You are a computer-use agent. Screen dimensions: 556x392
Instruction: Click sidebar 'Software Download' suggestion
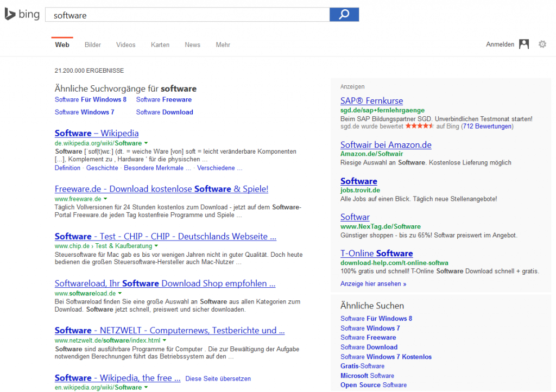coord(369,347)
